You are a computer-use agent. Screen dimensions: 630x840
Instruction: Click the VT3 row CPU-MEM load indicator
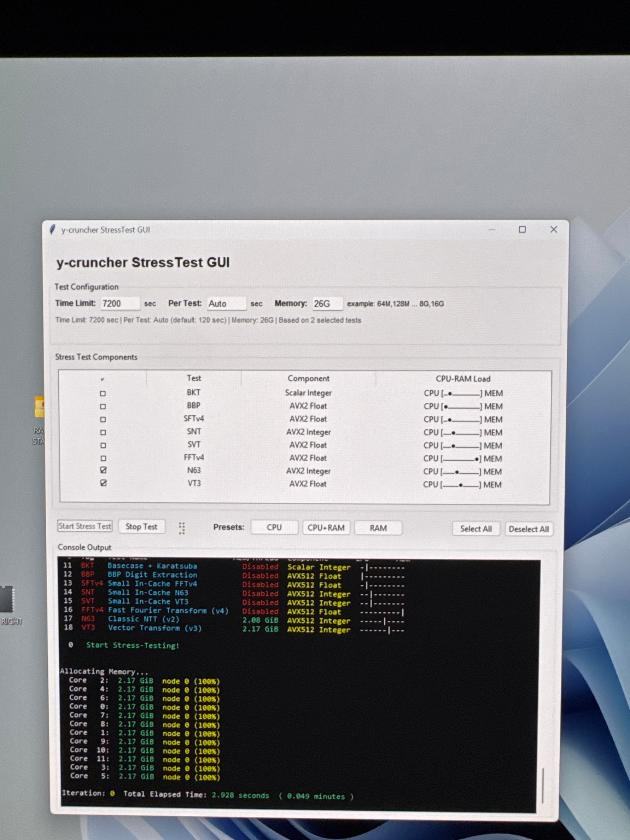click(x=462, y=485)
